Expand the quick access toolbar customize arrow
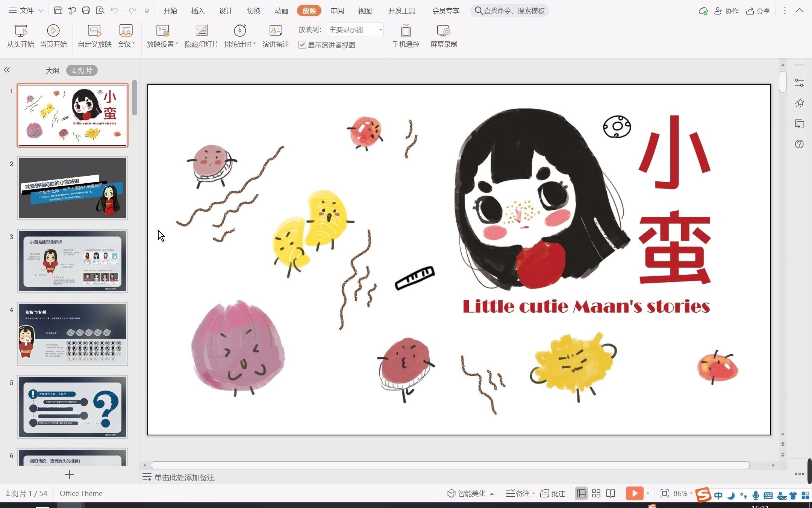The height and width of the screenshot is (508, 812). coord(147,11)
